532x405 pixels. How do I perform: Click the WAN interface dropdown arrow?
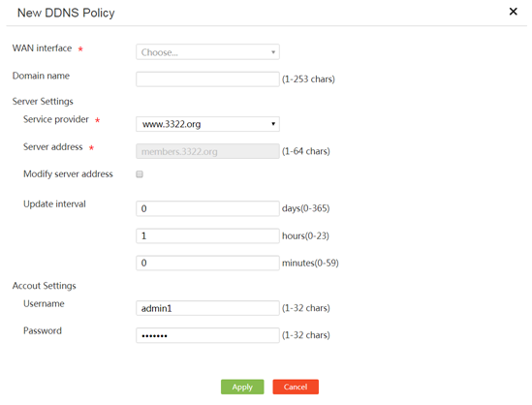[273, 52]
